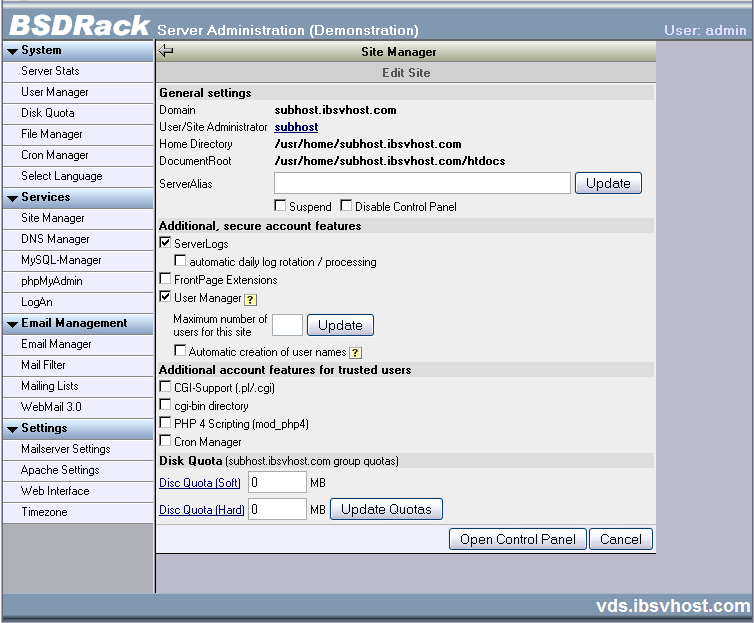Screen dimensions: 754x623
Task: Check CGI-Support (.pl/.cgi) option
Action: [x=165, y=386]
